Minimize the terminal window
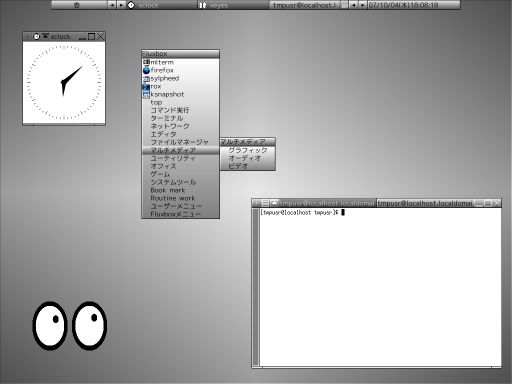 click(479, 203)
